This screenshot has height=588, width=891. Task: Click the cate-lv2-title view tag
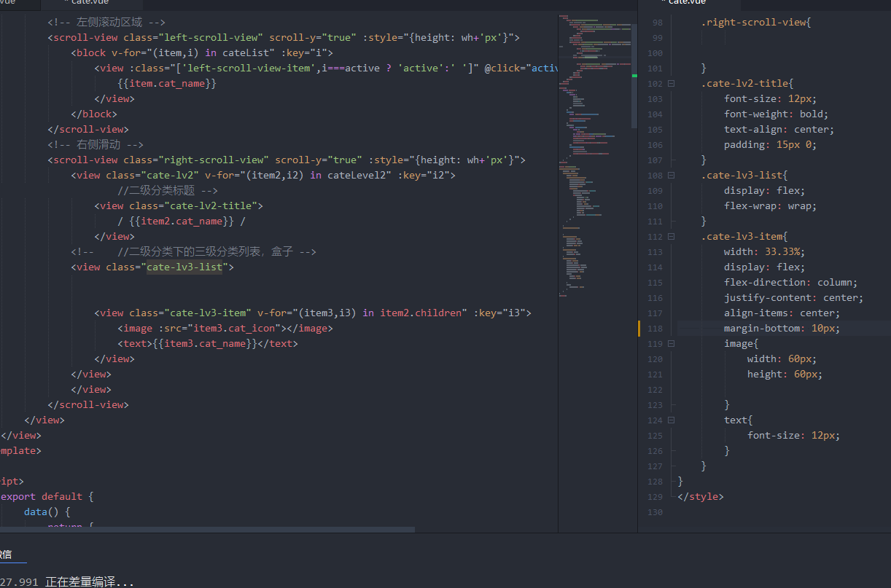click(x=179, y=205)
